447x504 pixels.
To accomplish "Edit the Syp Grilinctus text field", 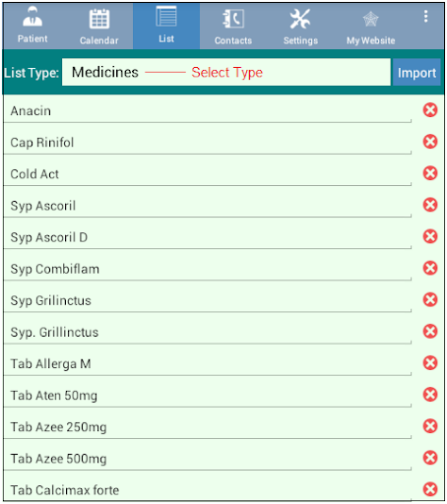I will (208, 300).
